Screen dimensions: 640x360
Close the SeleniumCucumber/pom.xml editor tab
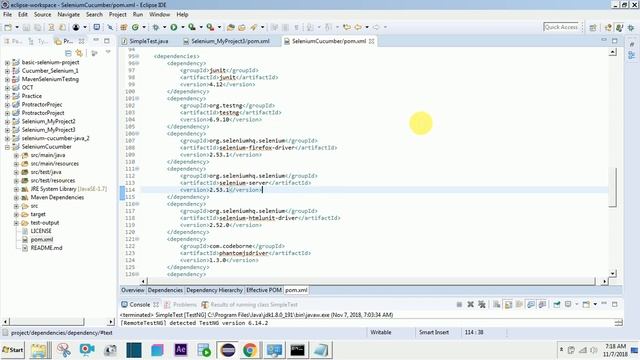click(371, 41)
